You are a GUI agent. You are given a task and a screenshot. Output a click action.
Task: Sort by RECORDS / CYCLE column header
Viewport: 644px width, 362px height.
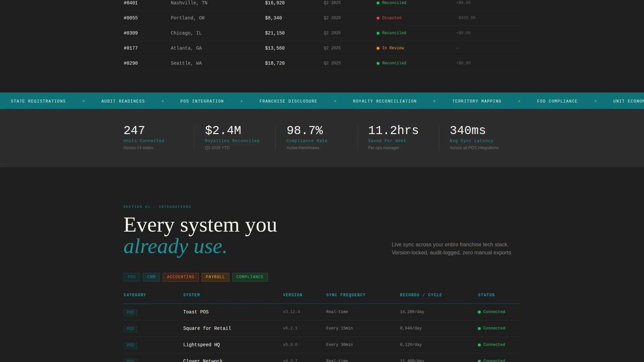coord(421,295)
